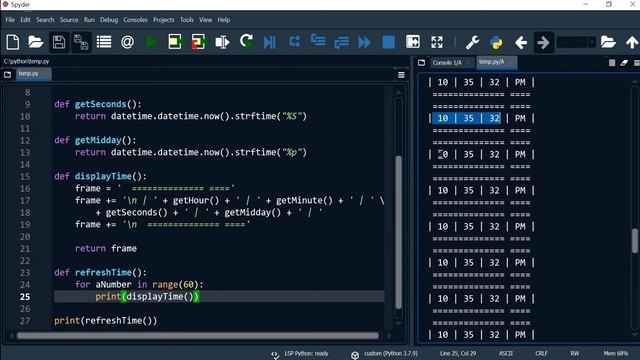
Task: Click line number 27 in the gutter
Action: point(25,321)
